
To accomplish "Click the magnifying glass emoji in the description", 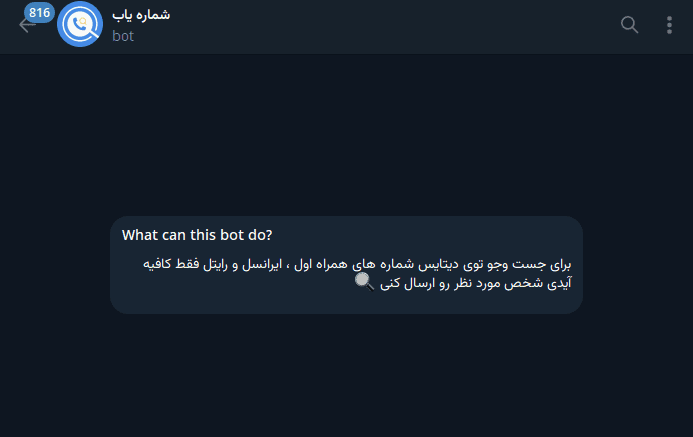I will (364, 284).
